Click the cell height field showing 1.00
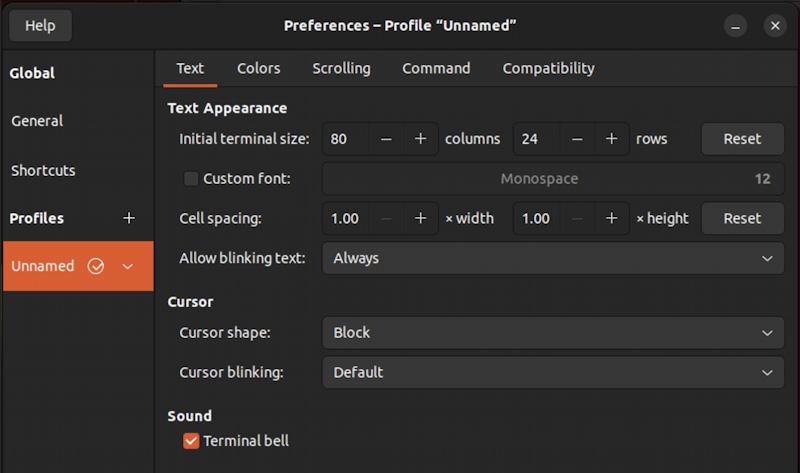This screenshot has width=800, height=473. [x=537, y=218]
